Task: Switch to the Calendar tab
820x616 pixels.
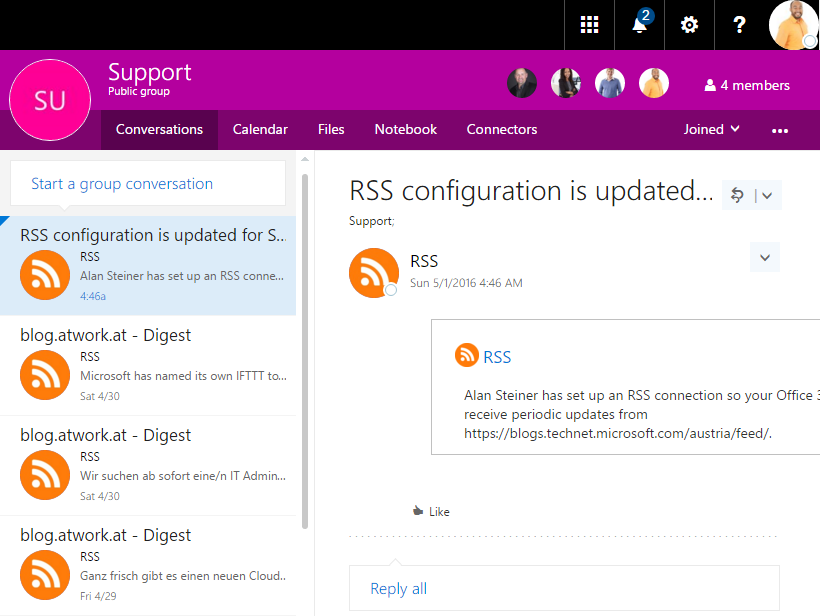Action: pos(260,129)
